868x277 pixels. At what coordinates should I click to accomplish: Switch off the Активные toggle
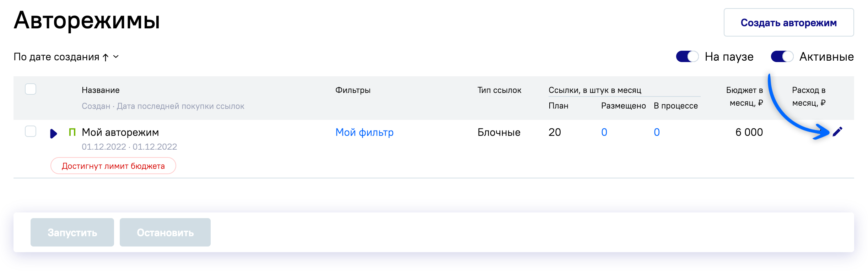point(782,57)
